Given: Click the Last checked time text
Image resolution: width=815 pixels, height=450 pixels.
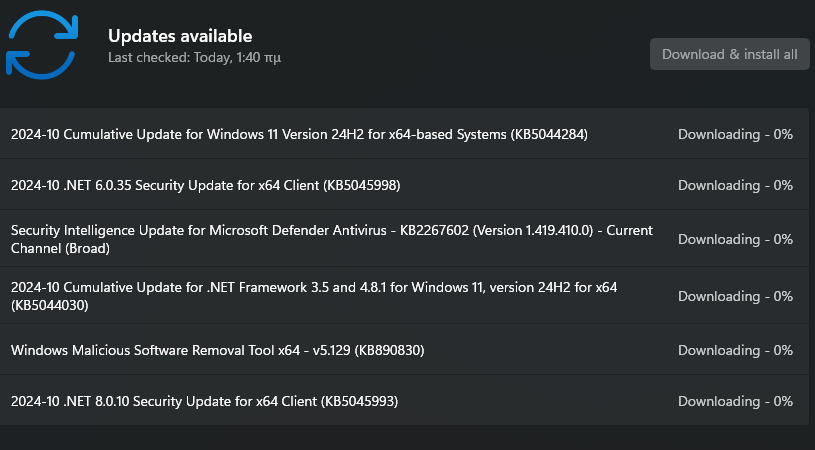Looking at the screenshot, I should [194, 57].
